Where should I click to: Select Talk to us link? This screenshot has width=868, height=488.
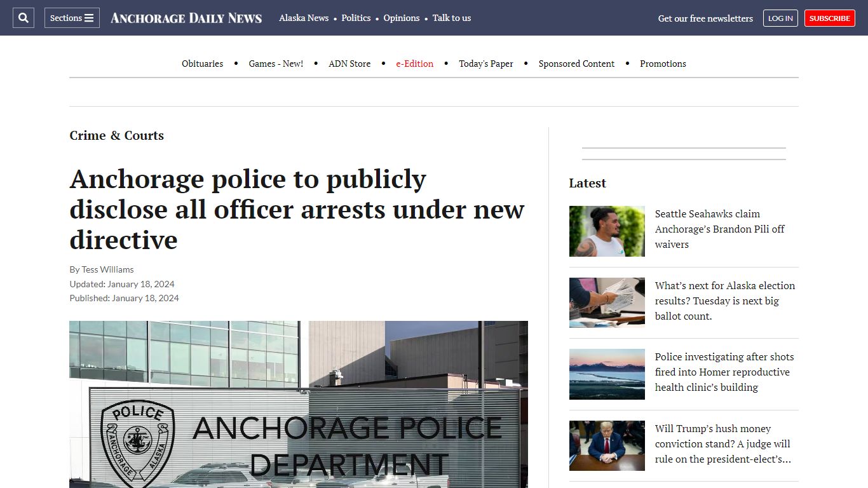[452, 18]
